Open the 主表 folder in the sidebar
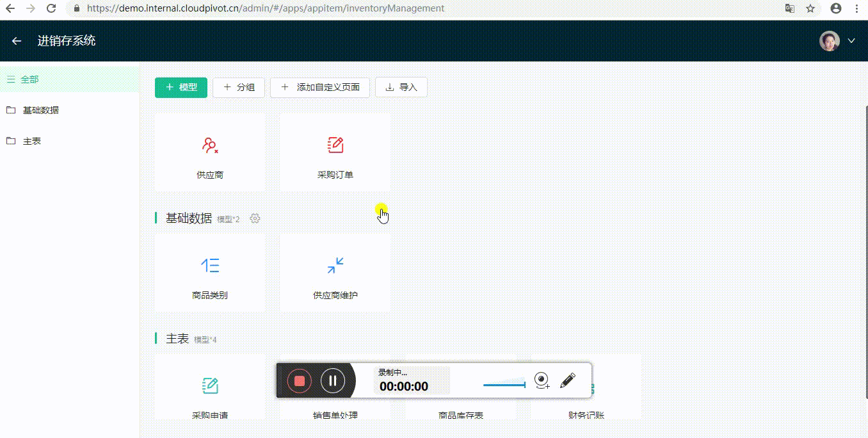The height and width of the screenshot is (438, 868). coord(69,141)
